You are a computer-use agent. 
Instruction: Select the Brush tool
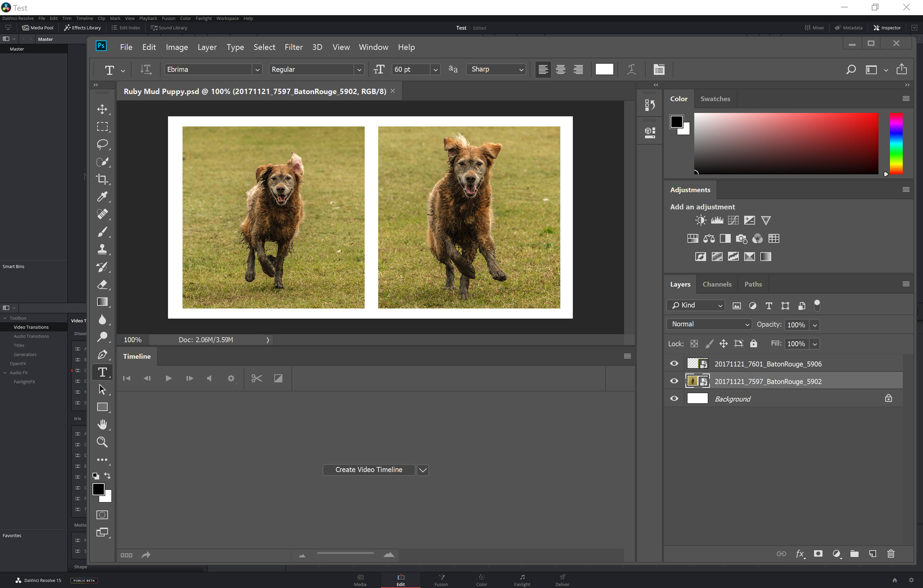(x=102, y=232)
